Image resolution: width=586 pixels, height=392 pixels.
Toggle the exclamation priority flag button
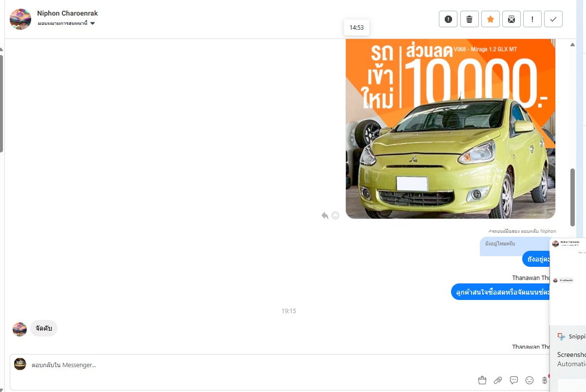point(532,19)
